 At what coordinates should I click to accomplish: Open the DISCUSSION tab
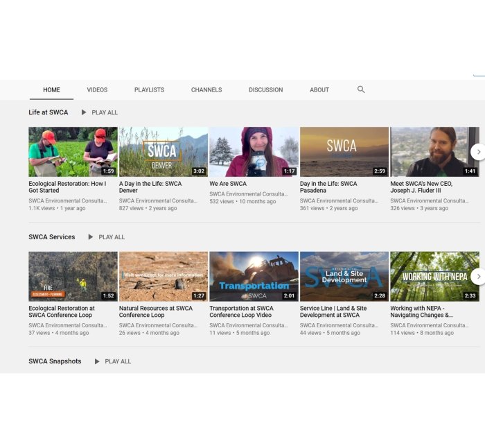pos(265,89)
